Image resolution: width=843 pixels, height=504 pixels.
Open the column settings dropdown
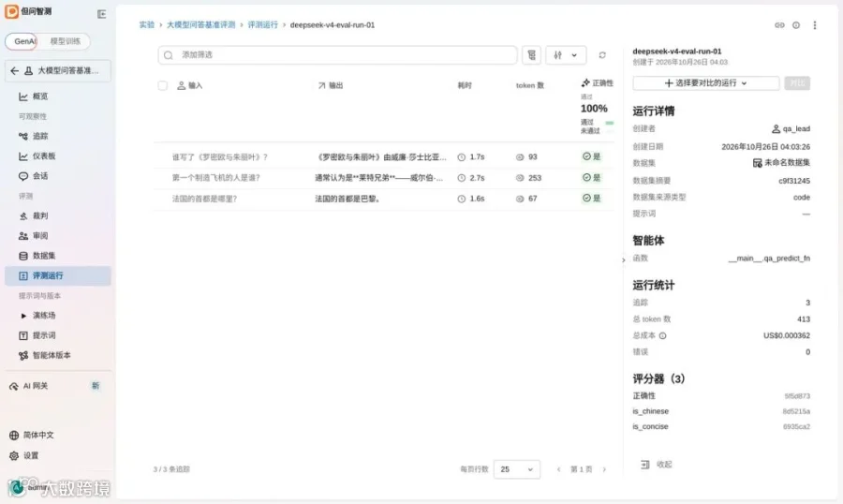pos(566,55)
